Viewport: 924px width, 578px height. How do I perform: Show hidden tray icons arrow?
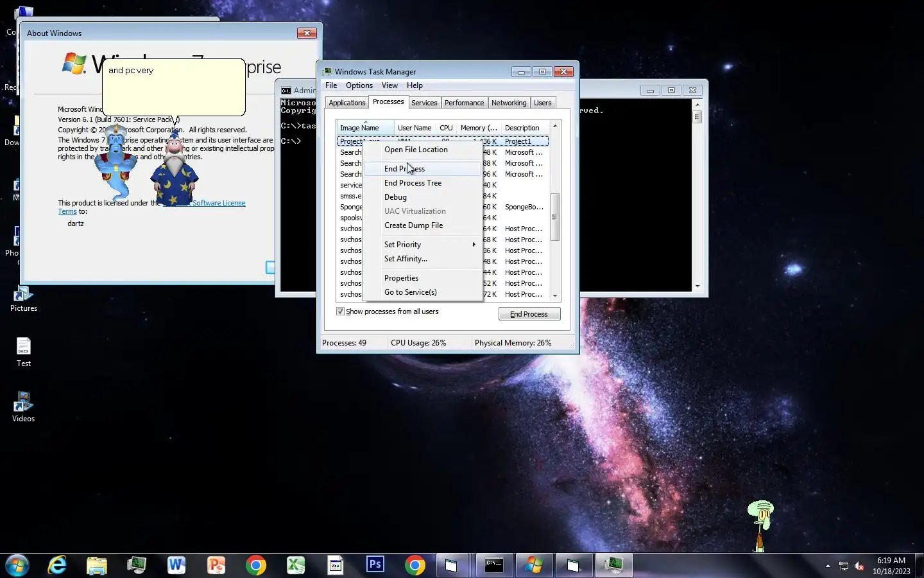point(828,566)
